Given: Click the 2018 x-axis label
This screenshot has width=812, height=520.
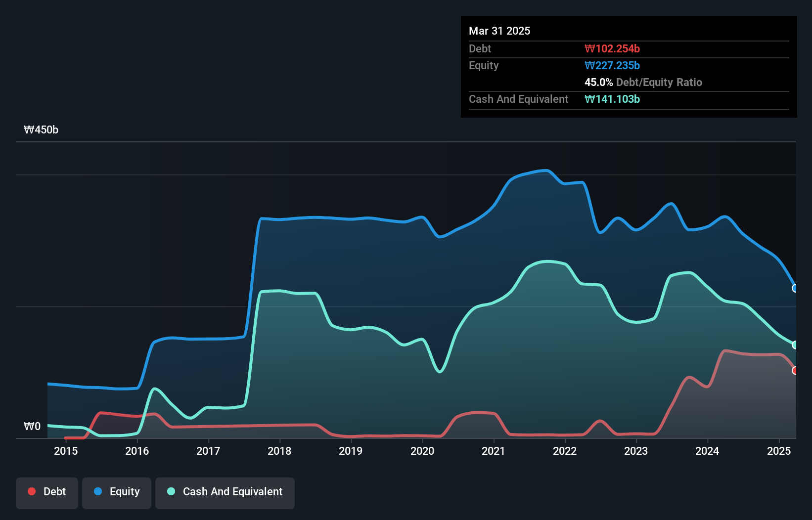Looking at the screenshot, I should (279, 451).
